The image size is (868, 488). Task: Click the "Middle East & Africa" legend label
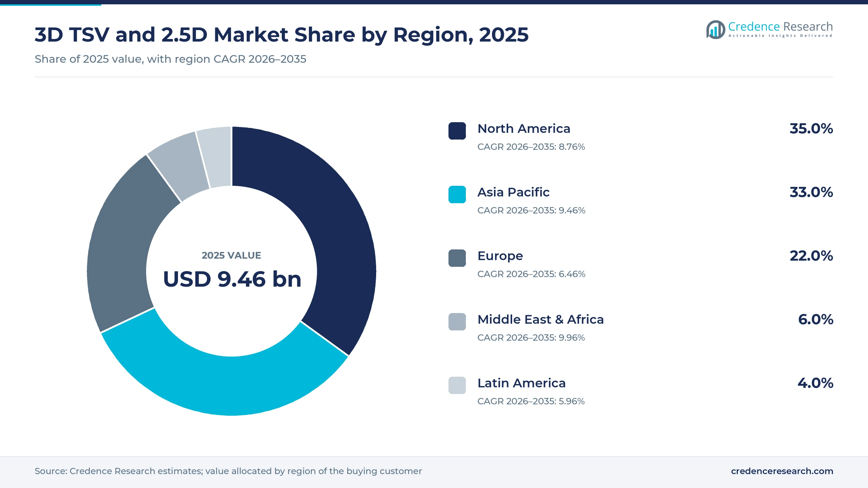point(540,320)
